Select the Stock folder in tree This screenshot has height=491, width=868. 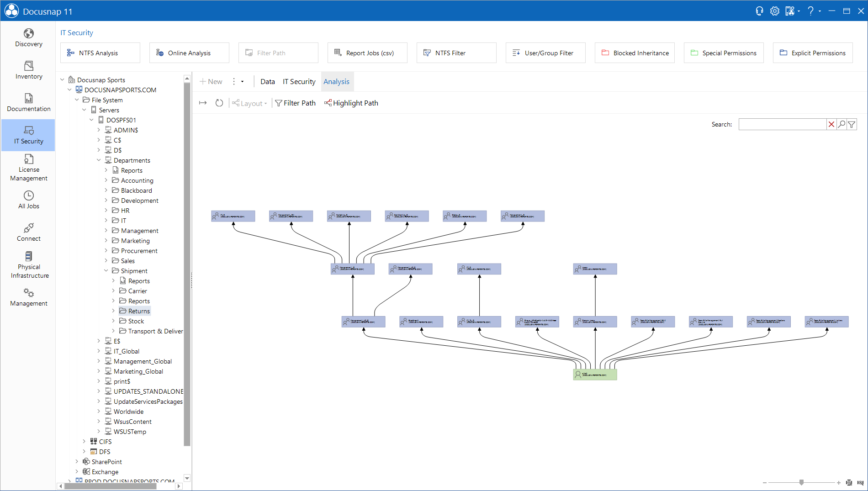click(136, 321)
